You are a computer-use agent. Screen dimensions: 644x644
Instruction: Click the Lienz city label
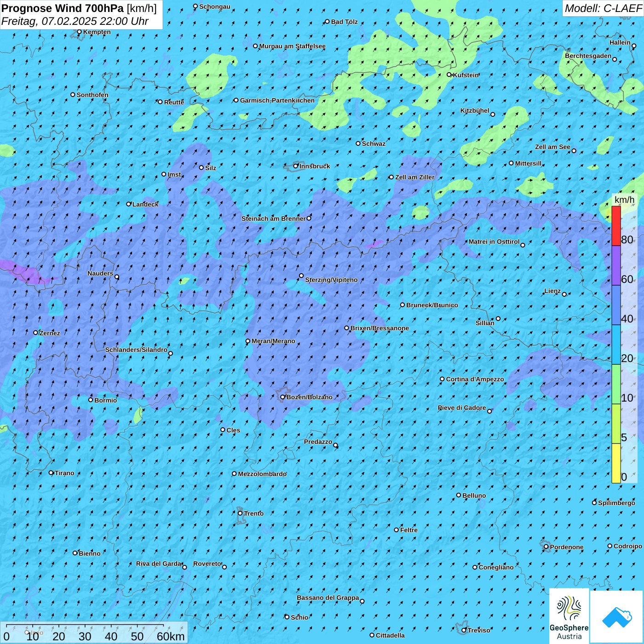point(552,291)
